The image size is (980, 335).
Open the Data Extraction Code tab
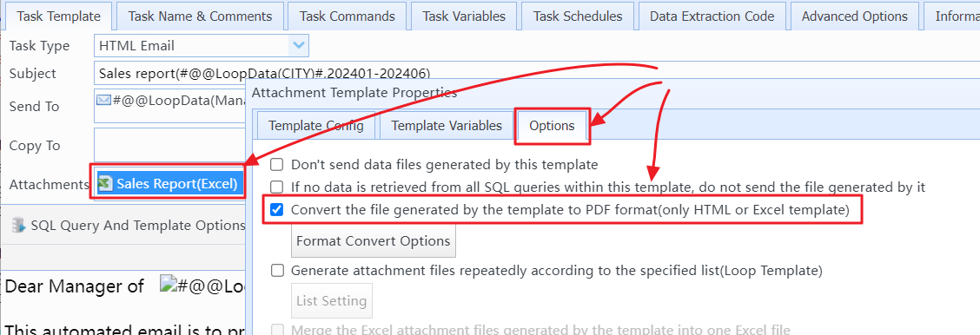click(x=712, y=16)
